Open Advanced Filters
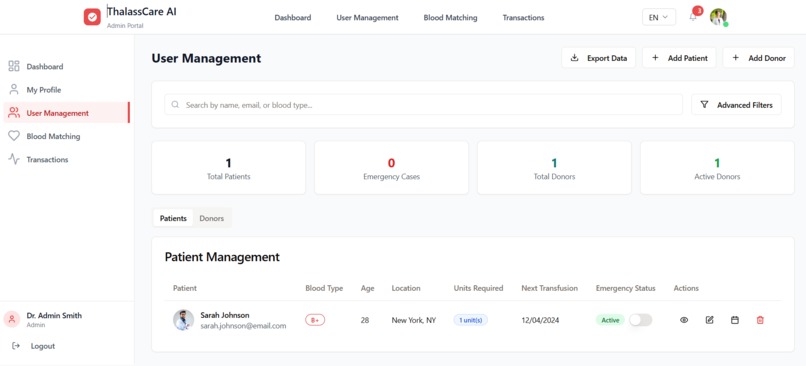 click(x=736, y=105)
